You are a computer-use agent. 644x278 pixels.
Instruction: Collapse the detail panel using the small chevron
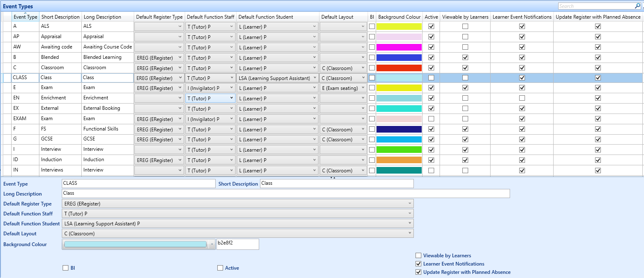point(332,178)
